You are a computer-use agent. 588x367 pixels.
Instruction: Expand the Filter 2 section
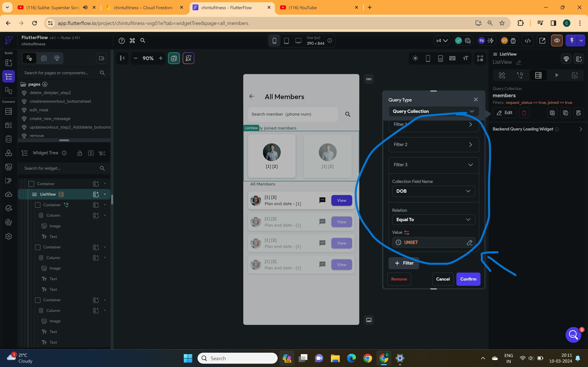coord(433,145)
